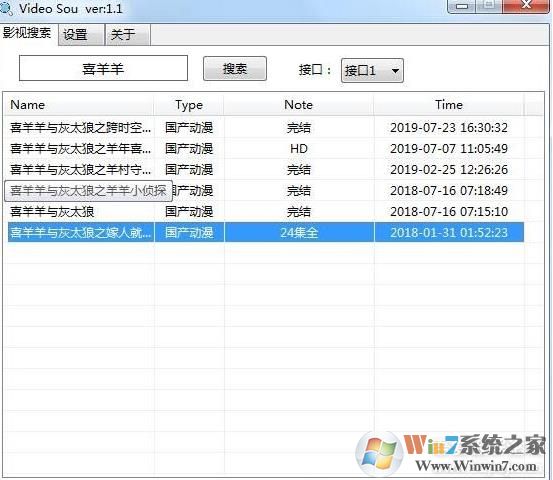Click the 搜索 button
Image resolution: width=553 pixels, height=480 pixels.
pyautogui.click(x=235, y=68)
